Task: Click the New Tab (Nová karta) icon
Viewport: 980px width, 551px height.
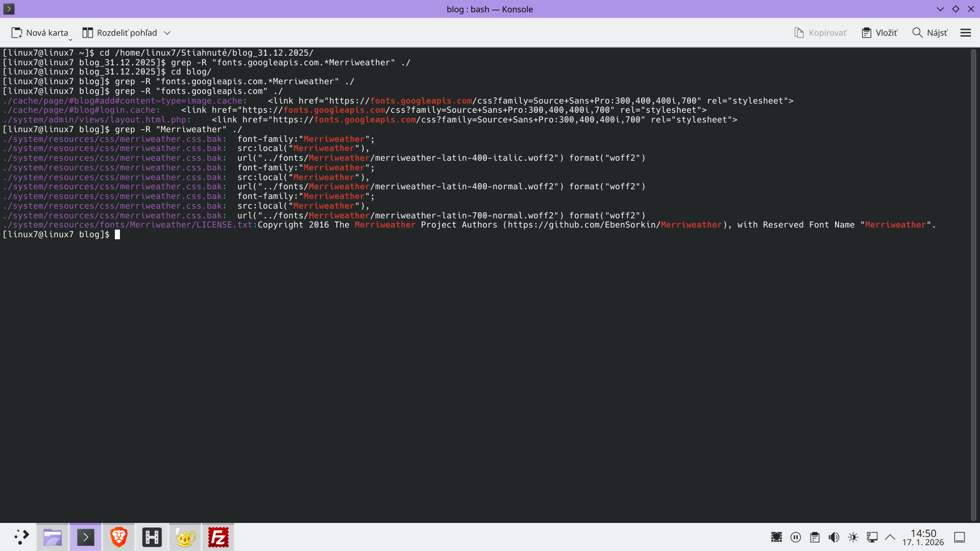Action: click(x=17, y=32)
